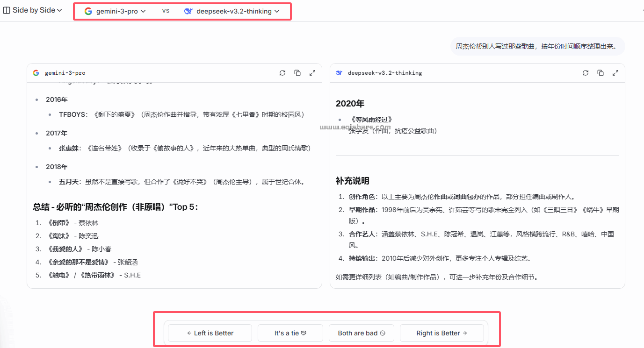This screenshot has height=348, width=644.
Task: Regenerate the deepseek-v3.2-thinking response
Action: point(586,72)
